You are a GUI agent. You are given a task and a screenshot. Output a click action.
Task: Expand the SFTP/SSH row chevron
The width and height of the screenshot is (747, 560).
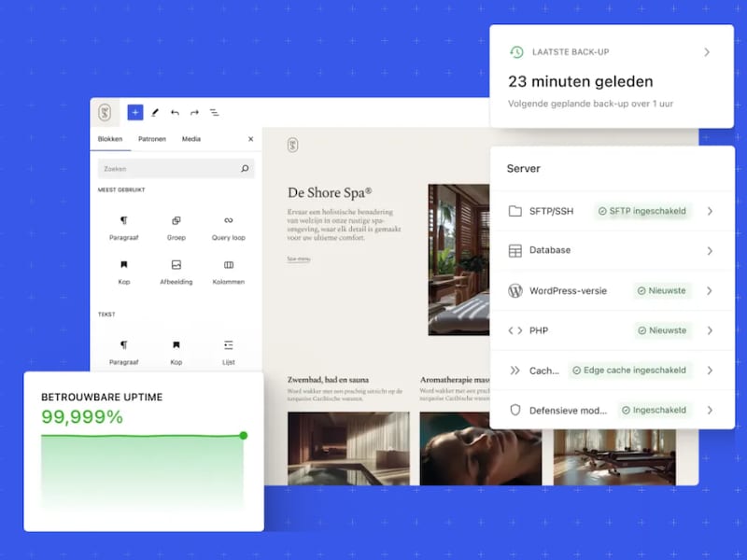pyautogui.click(x=710, y=211)
